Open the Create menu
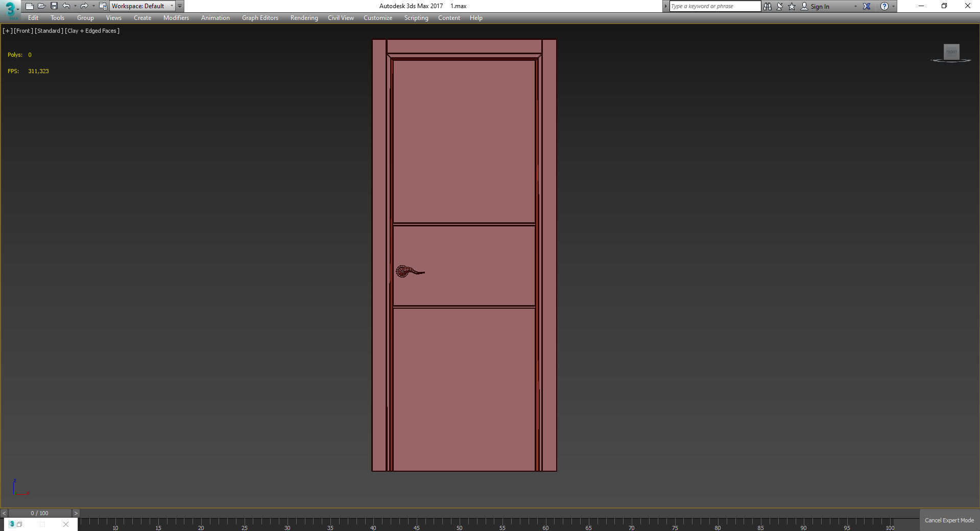Screen dimensions: 980x531 click(x=142, y=18)
